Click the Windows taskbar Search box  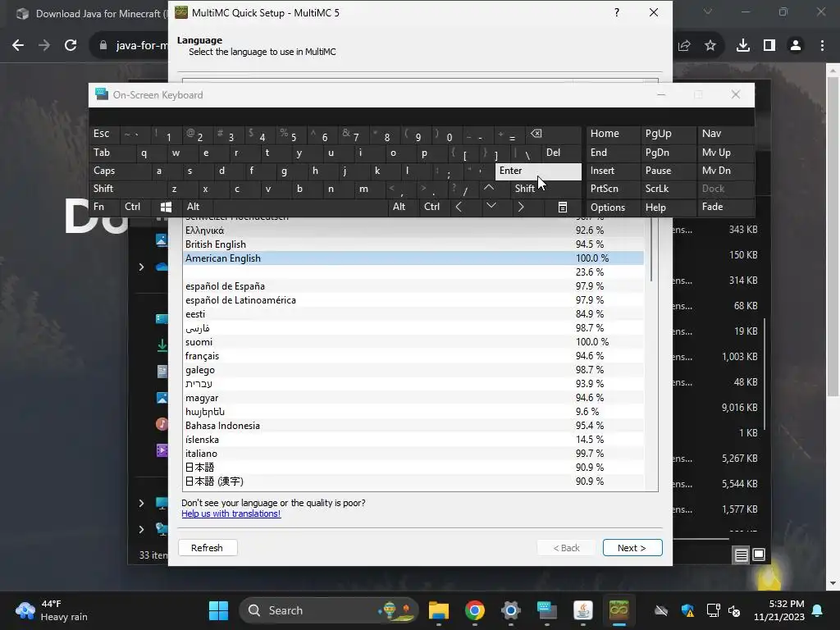tap(328, 610)
